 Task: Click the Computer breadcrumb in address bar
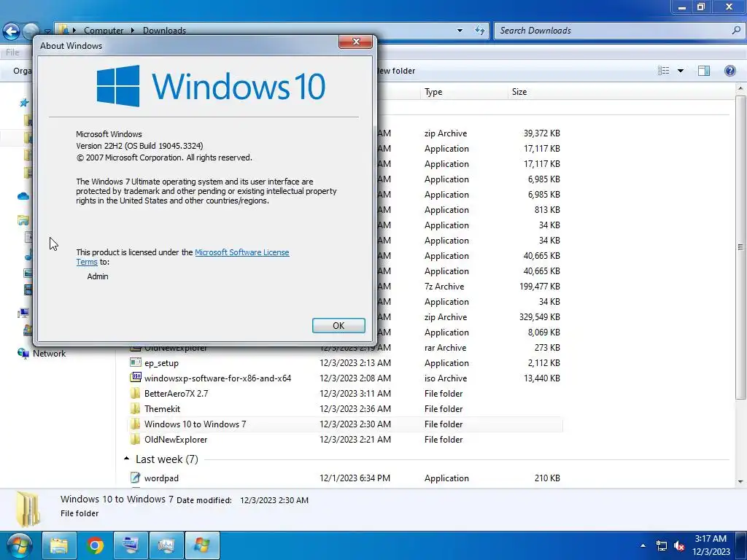click(x=104, y=31)
